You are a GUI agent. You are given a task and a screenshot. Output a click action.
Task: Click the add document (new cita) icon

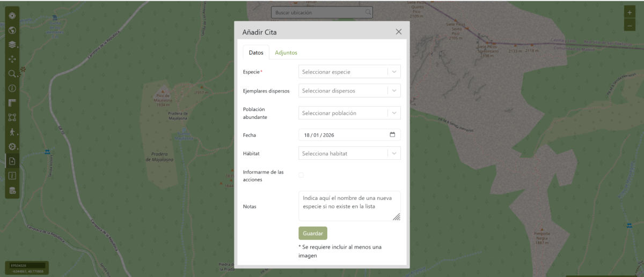12,161
